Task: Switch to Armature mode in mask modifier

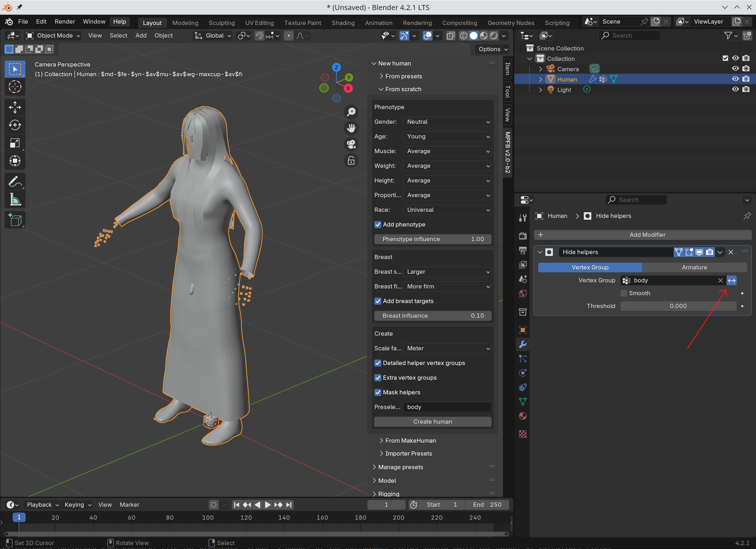Action: tap(694, 267)
